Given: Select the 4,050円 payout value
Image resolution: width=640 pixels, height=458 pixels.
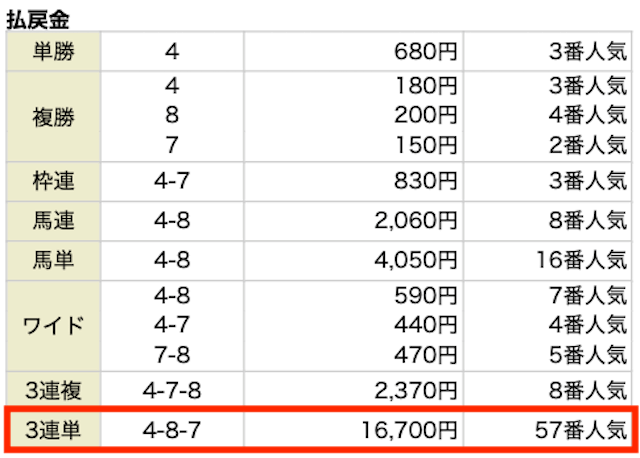Looking at the screenshot, I should [416, 260].
